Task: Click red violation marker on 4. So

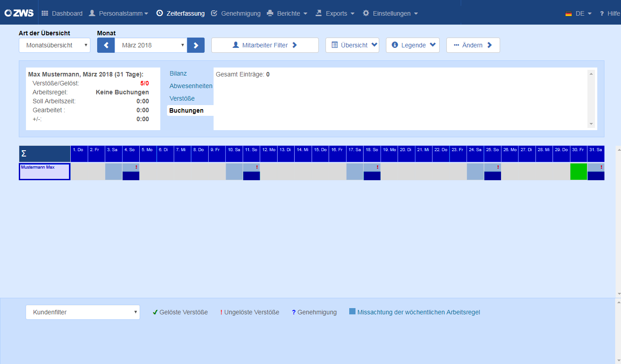Action: pos(136,167)
